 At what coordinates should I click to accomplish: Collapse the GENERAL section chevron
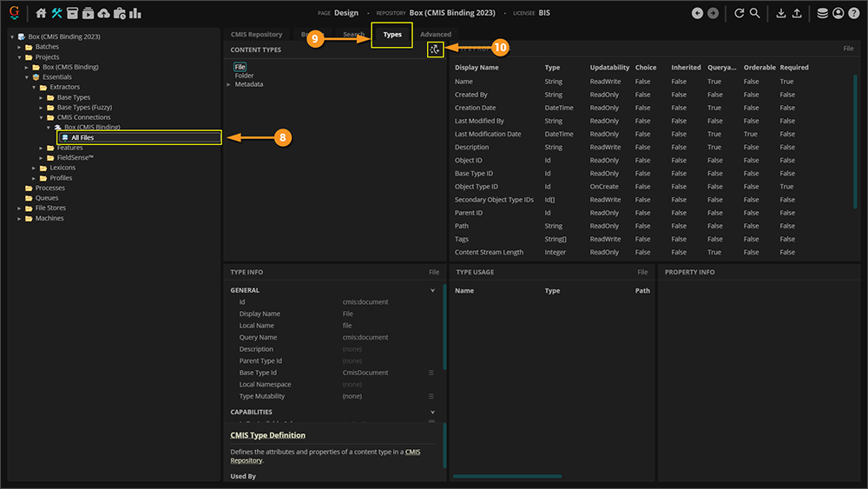[x=433, y=290]
